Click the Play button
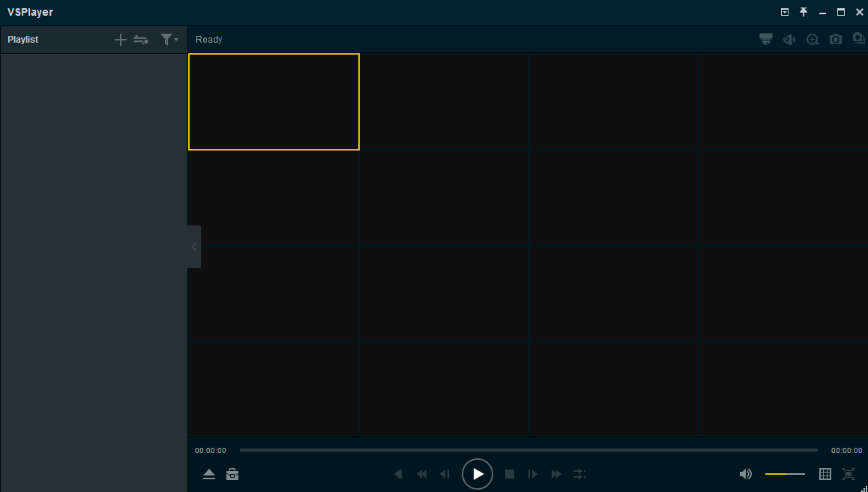The image size is (868, 492). click(477, 474)
